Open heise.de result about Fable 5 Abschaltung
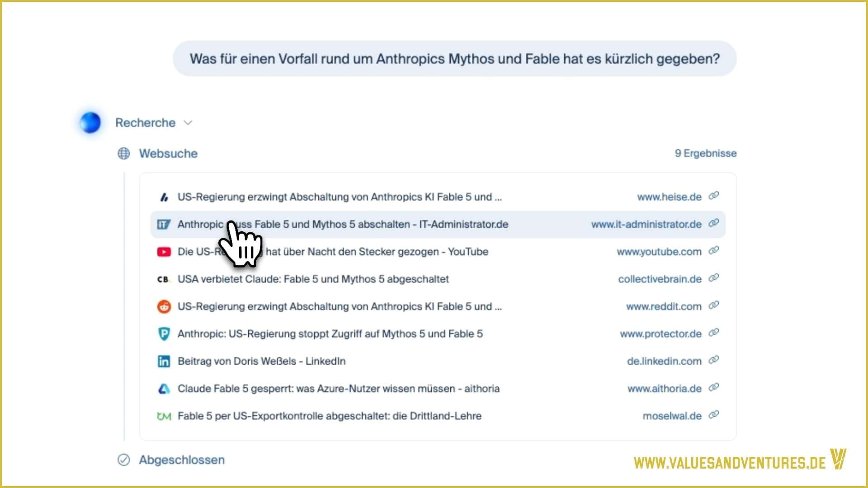Viewport: 868px width, 488px height. (340, 197)
